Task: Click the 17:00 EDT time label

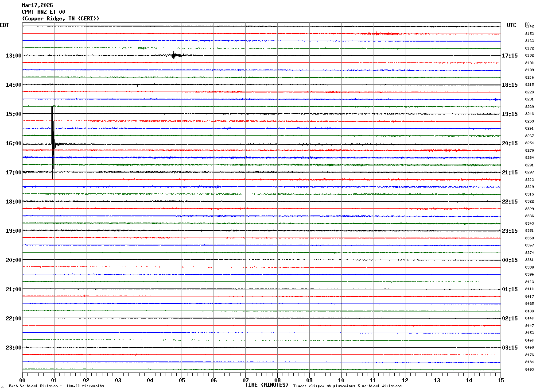Action: click(13, 173)
